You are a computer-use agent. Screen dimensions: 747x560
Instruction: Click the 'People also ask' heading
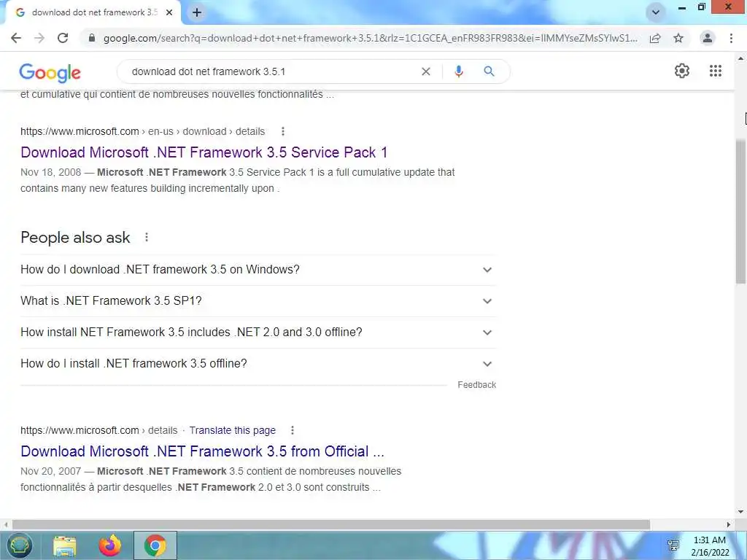75,238
